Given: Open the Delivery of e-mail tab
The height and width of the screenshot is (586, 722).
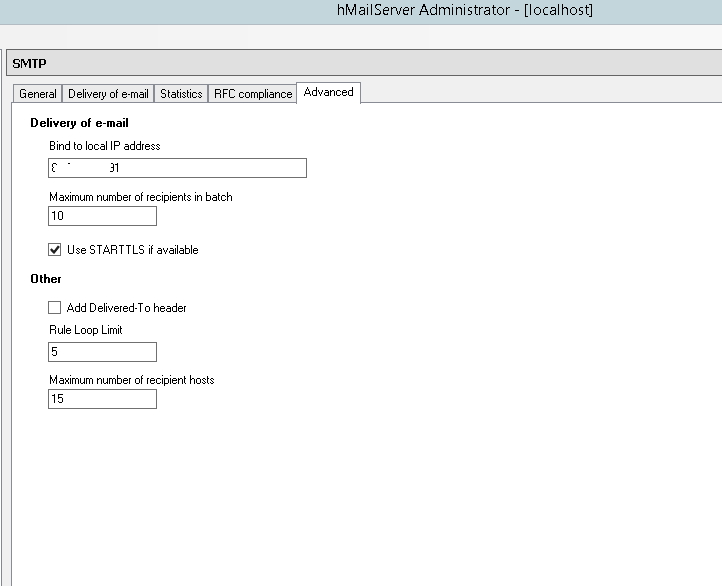Looking at the screenshot, I should tap(108, 94).
